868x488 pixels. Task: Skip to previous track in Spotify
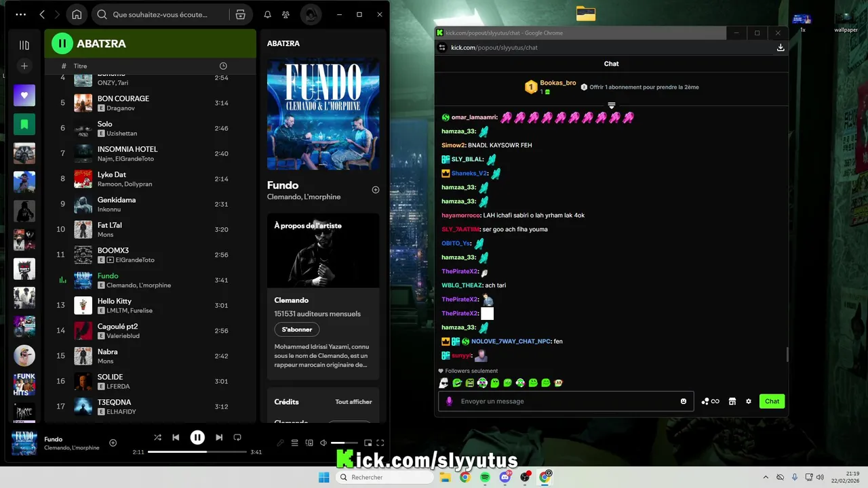176,438
